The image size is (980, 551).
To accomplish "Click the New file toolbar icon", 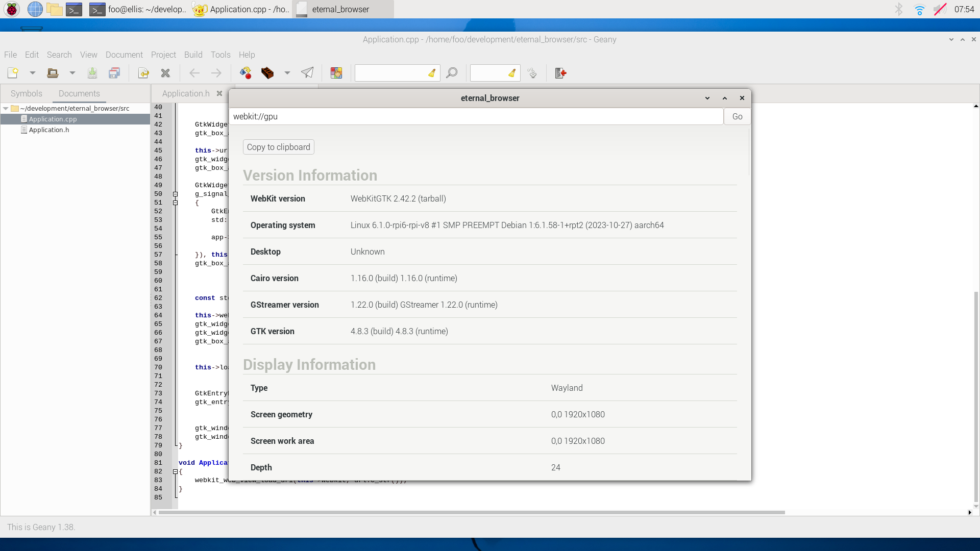I will coord(13,73).
